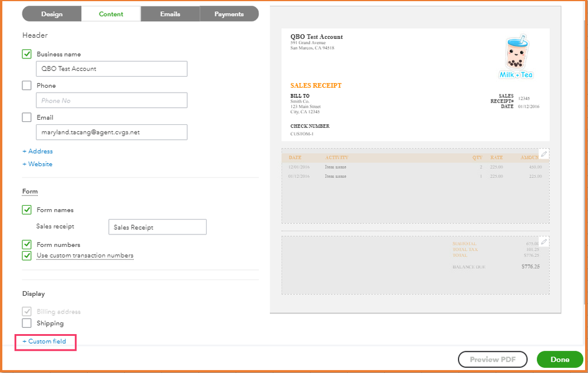
Task: Open the Payments tab
Action: click(x=229, y=14)
